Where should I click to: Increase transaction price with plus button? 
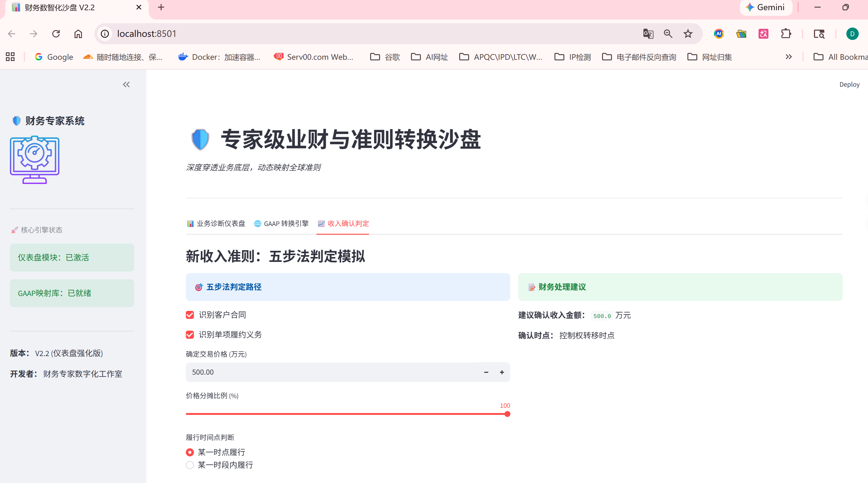[x=502, y=372]
